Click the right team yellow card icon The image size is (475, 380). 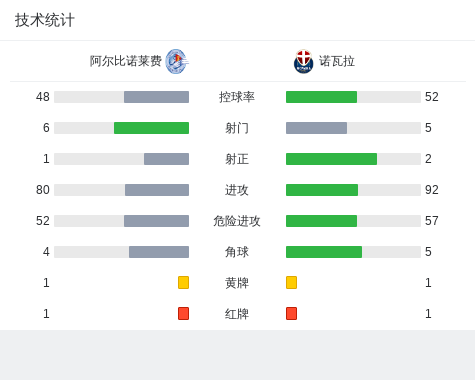click(291, 282)
